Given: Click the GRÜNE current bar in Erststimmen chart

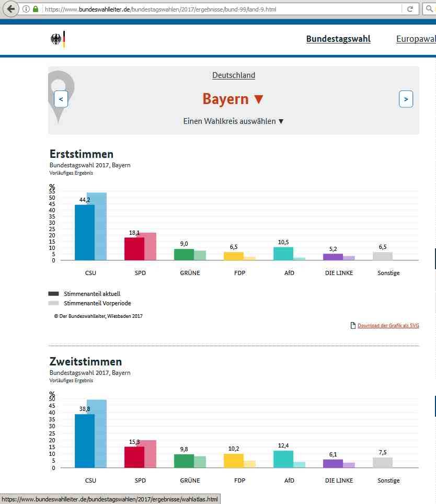Looking at the screenshot, I should point(184,255).
